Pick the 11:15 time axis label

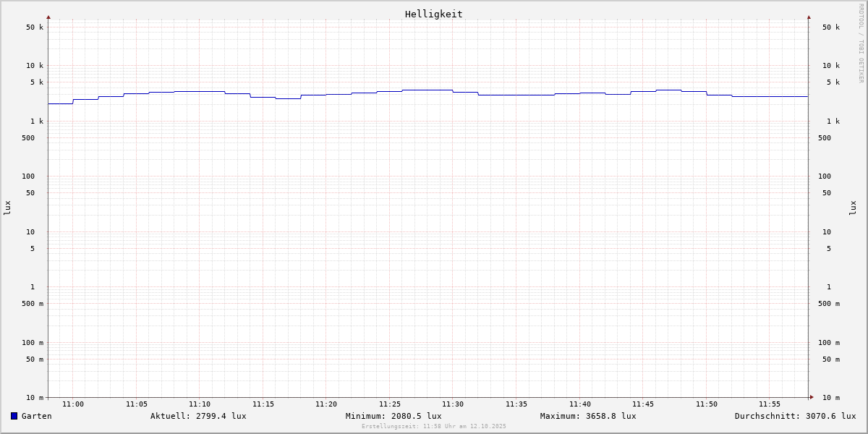(x=263, y=404)
